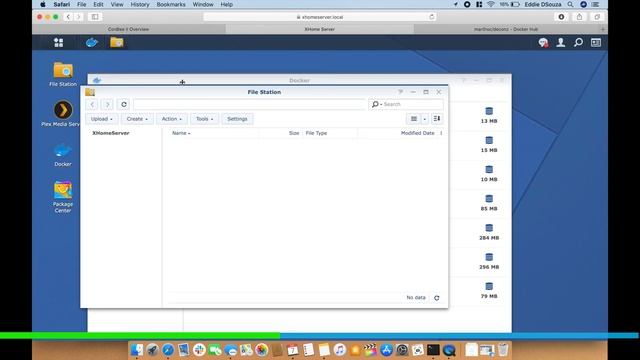640x360 pixels.
Task: Open the Safari File menu
Action: coord(82,4)
